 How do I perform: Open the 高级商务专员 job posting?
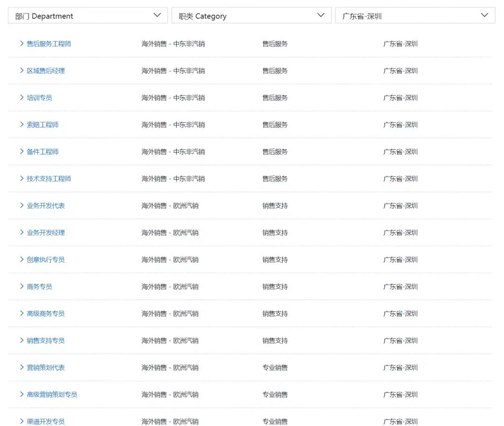tap(46, 314)
